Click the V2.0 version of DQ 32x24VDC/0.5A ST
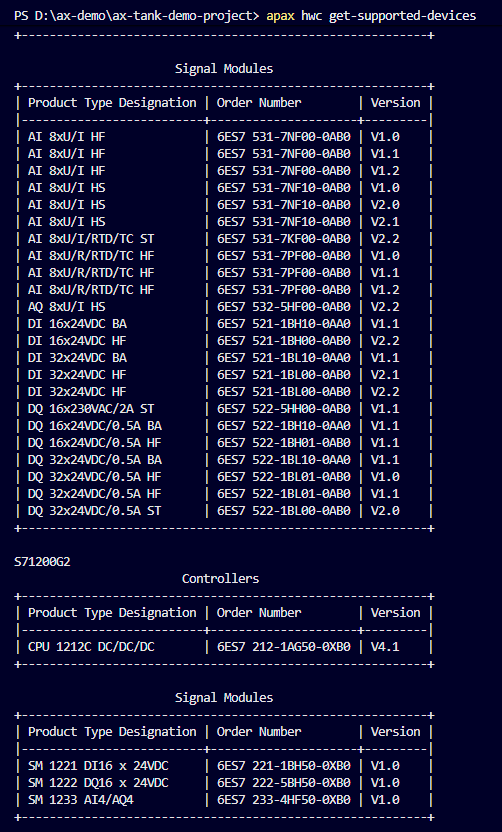This screenshot has height=832, width=502. coord(385,510)
